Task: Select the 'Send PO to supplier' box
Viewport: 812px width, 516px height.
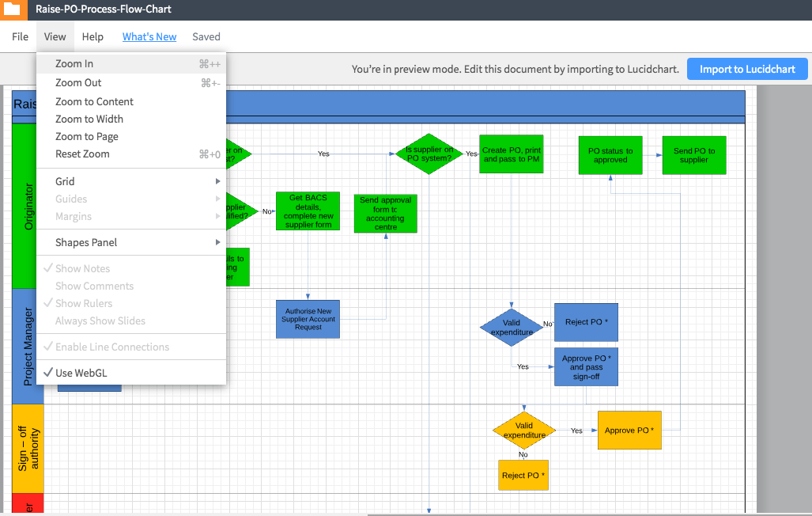Action: (694, 155)
